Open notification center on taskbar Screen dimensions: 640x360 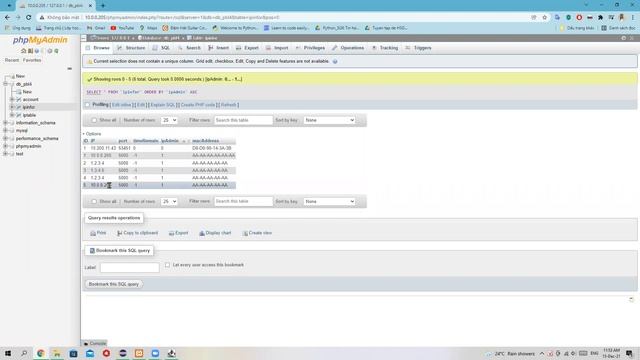pyautogui.click(x=629, y=353)
